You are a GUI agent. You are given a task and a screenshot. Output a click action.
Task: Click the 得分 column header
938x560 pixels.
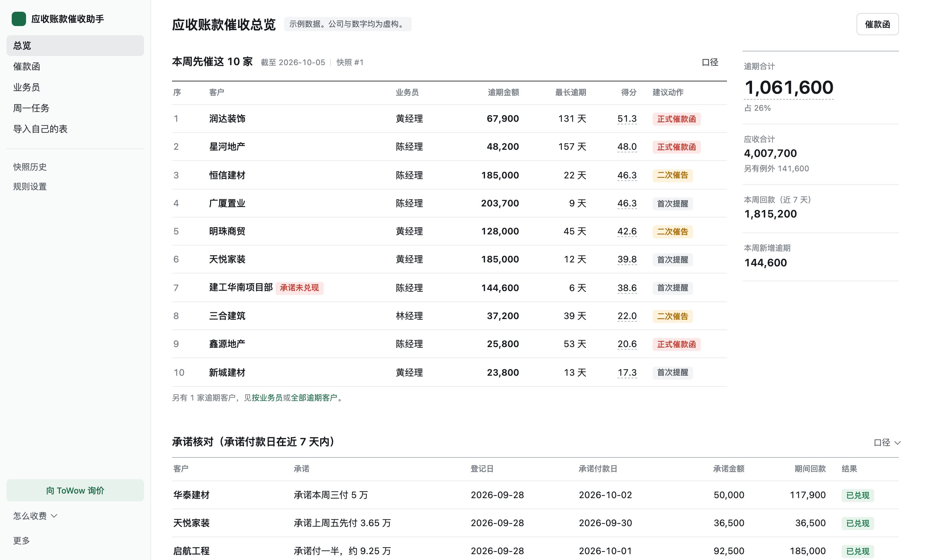coord(629,92)
